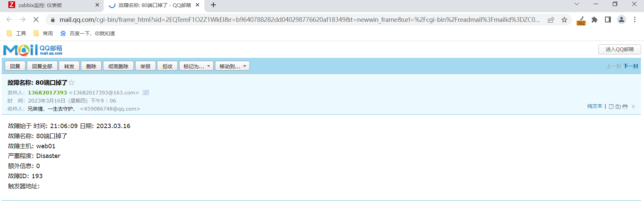Screen dimensions: 644x201
Task: Forward the email with 转发
Action: [69, 66]
